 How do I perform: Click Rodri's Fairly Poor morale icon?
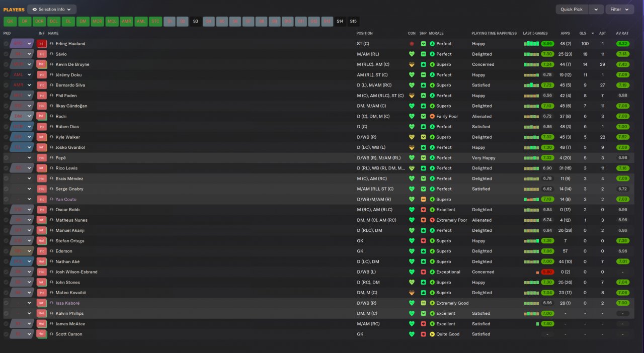(x=432, y=116)
